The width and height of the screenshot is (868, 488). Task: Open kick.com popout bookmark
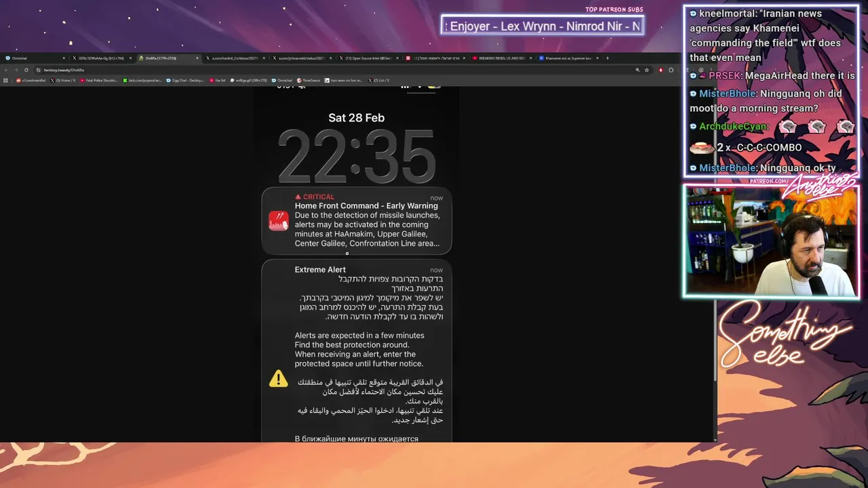[142, 80]
